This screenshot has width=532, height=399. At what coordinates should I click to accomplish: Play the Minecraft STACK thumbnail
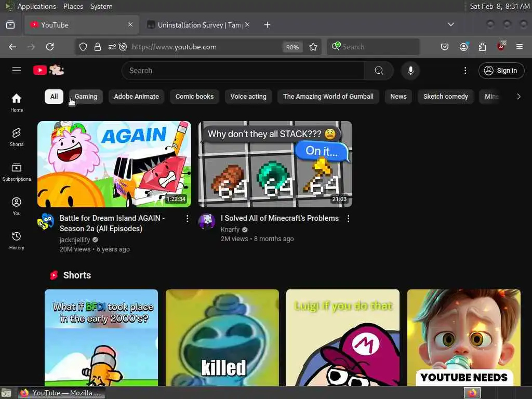pos(275,164)
